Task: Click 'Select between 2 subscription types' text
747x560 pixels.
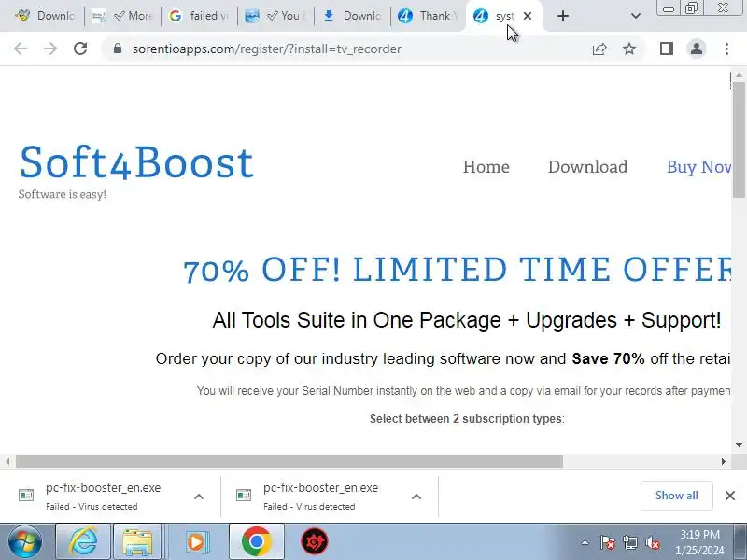Action: 467,419
